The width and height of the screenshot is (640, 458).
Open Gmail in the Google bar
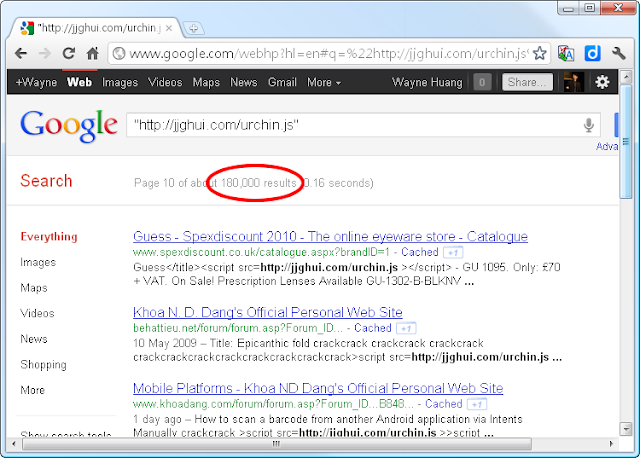click(282, 82)
